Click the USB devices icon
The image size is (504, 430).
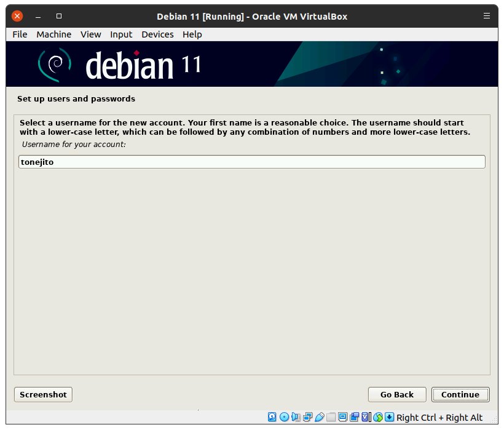point(319,417)
